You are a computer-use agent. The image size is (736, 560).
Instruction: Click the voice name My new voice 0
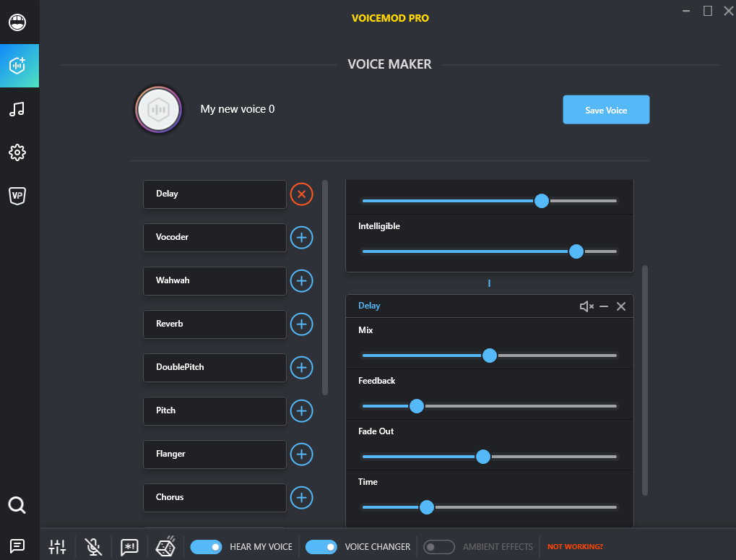[x=238, y=109]
